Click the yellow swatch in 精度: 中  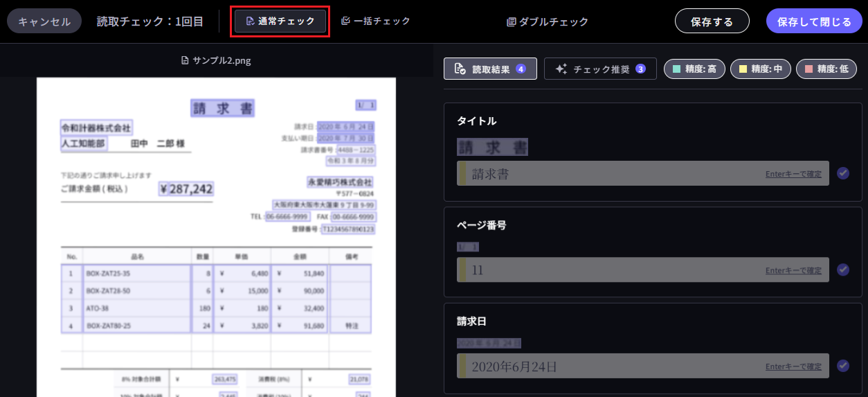(x=743, y=69)
